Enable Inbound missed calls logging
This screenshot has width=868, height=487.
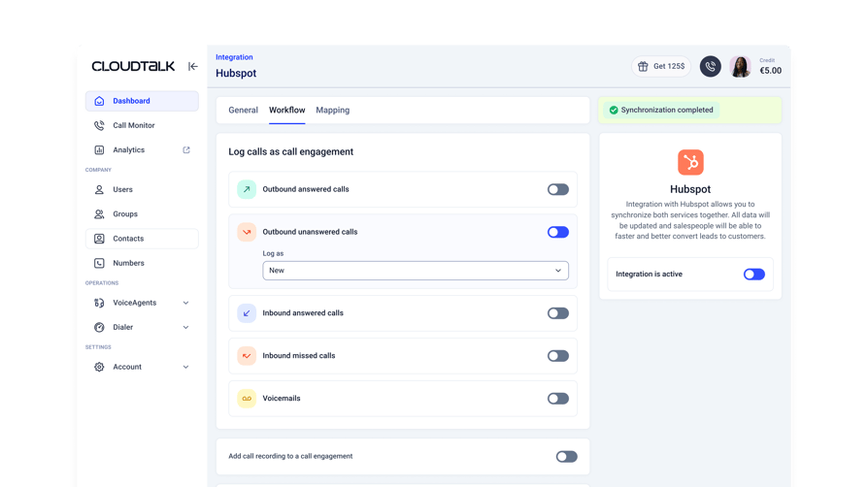coord(558,356)
